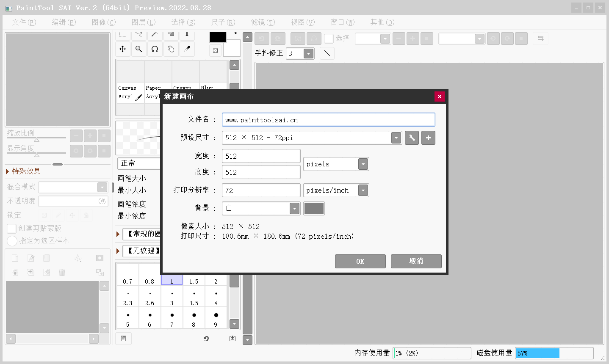The image size is (609, 364).
Task: Click the layer mask icon with circle
Action: [100, 258]
